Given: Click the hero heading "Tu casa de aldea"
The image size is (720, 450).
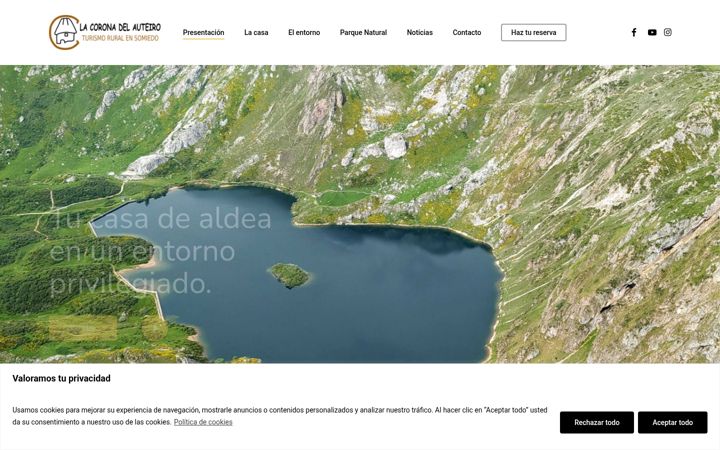Looking at the screenshot, I should click(162, 219).
